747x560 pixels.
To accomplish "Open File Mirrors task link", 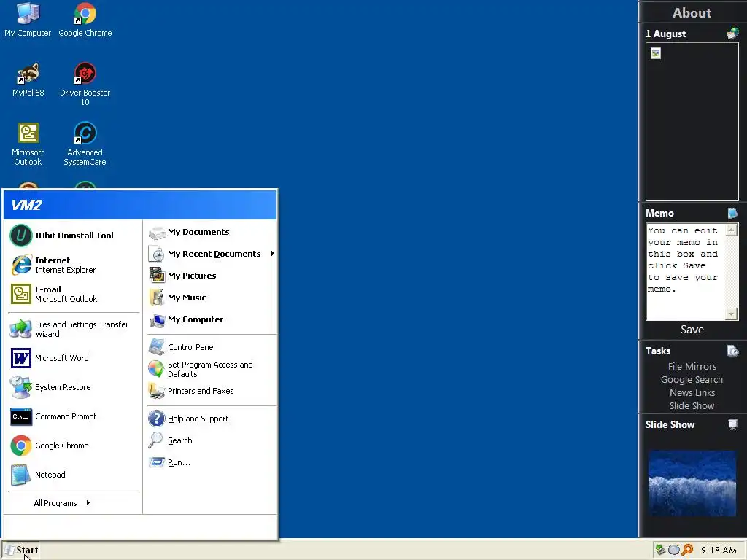I will coord(692,366).
